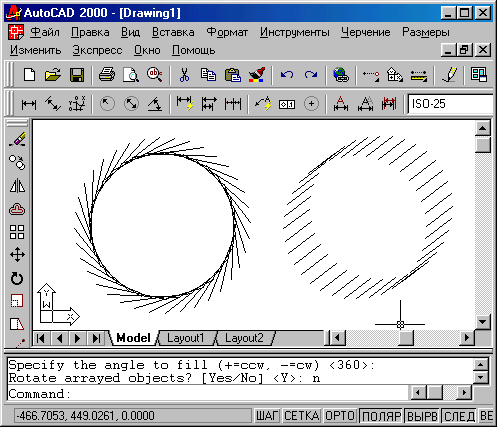Open the ISO-25 dimension style dropdown
The width and height of the screenshot is (497, 427).
tap(451, 104)
